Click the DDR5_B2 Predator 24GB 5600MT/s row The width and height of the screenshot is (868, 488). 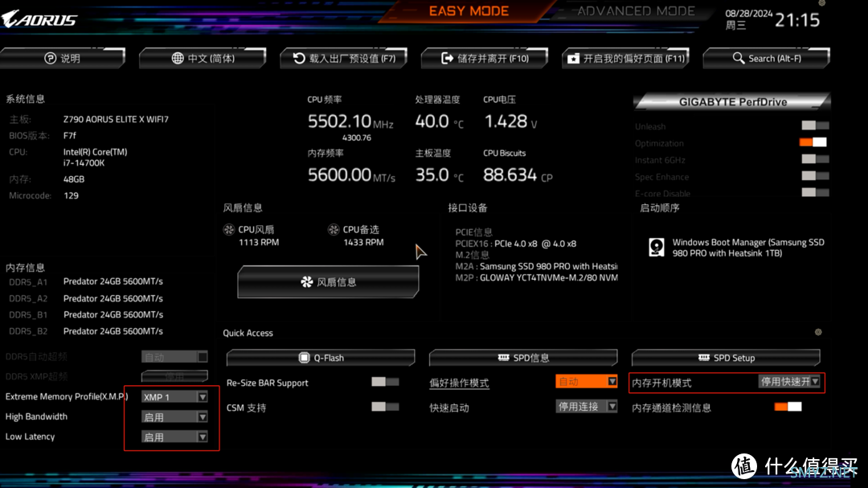tap(86, 331)
